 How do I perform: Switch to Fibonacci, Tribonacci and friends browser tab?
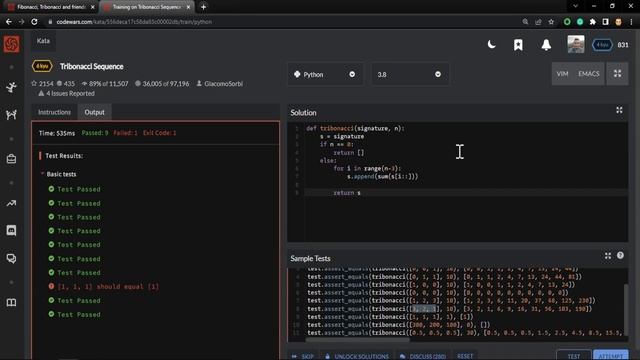(51, 7)
